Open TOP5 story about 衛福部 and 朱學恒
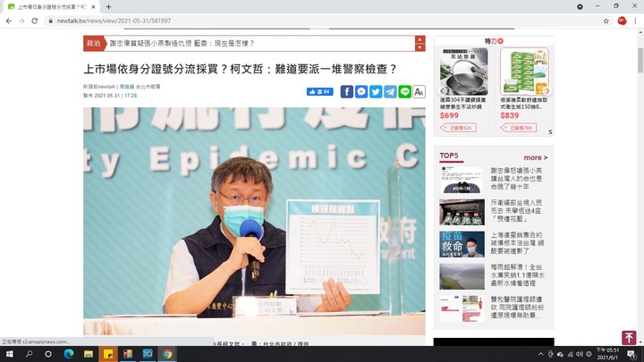Screen dimensions: 644x362 click(x=516, y=211)
